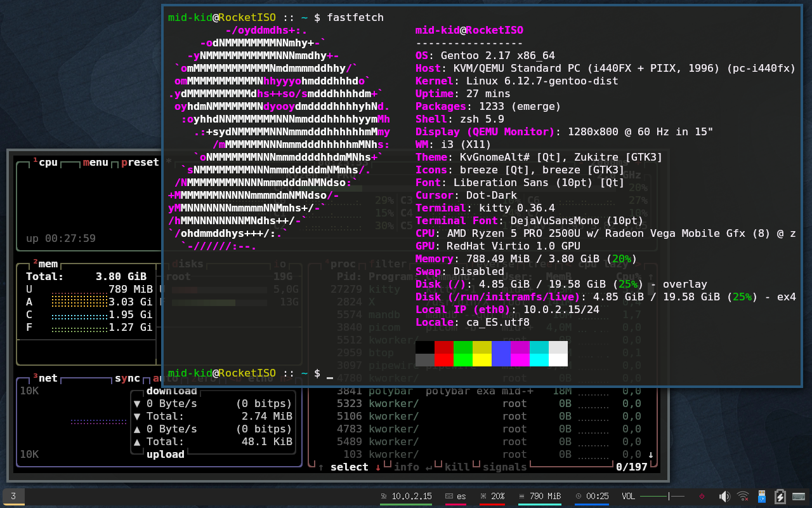
Task: Click the CPU chip icon beside 20%
Action: 483,496
